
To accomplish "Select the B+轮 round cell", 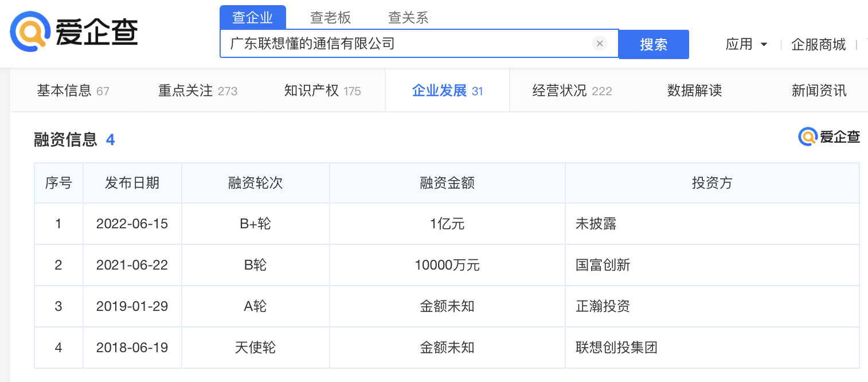I will click(x=256, y=224).
